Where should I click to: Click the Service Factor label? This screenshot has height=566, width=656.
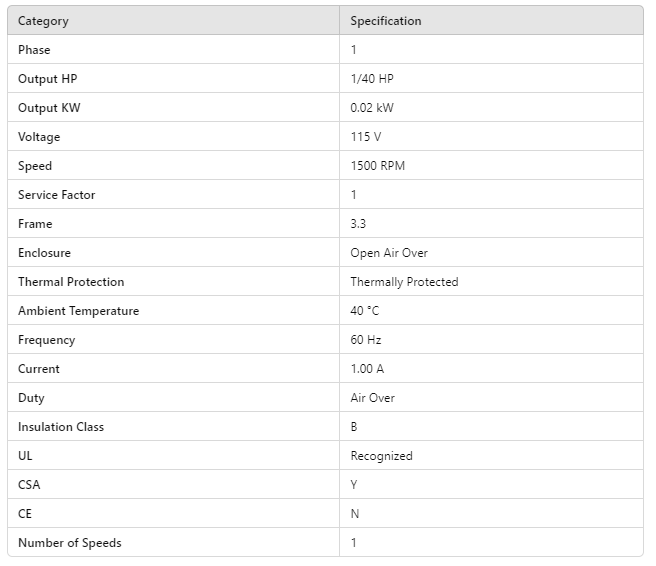point(57,195)
